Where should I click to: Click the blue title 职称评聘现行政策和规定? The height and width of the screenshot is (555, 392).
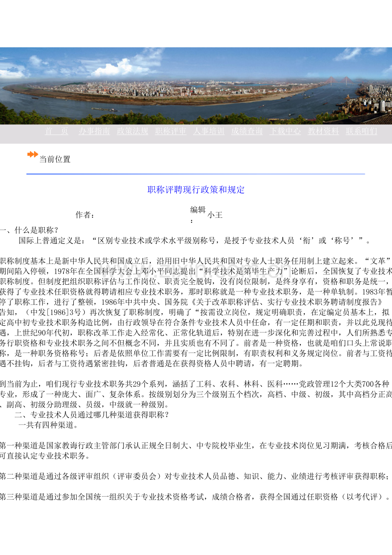coord(196,190)
